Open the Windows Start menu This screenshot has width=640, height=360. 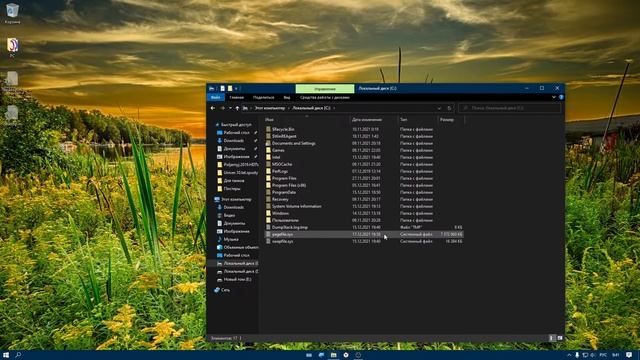tap(6, 355)
